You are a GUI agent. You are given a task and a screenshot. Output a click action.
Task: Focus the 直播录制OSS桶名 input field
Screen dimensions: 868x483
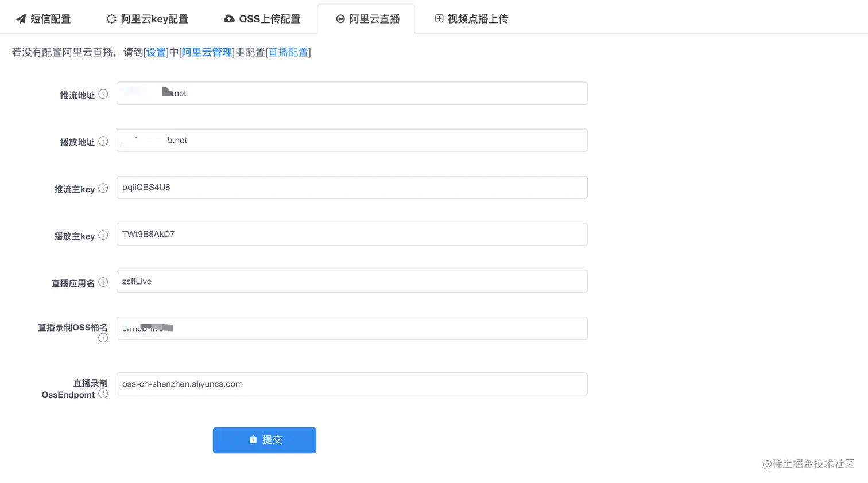pos(352,329)
